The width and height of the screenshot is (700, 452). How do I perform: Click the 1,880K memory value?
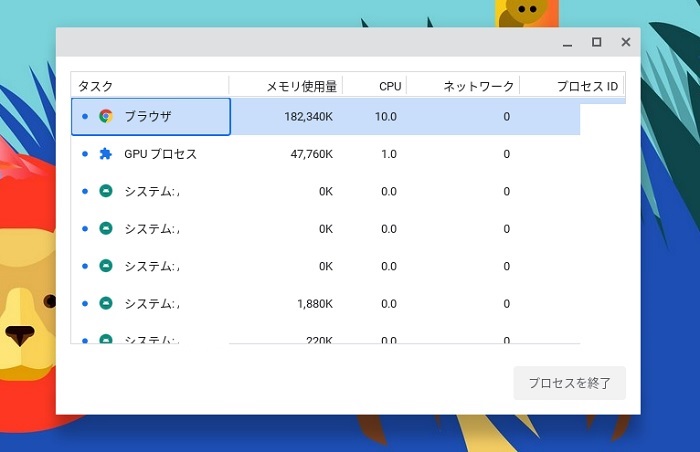[314, 303]
